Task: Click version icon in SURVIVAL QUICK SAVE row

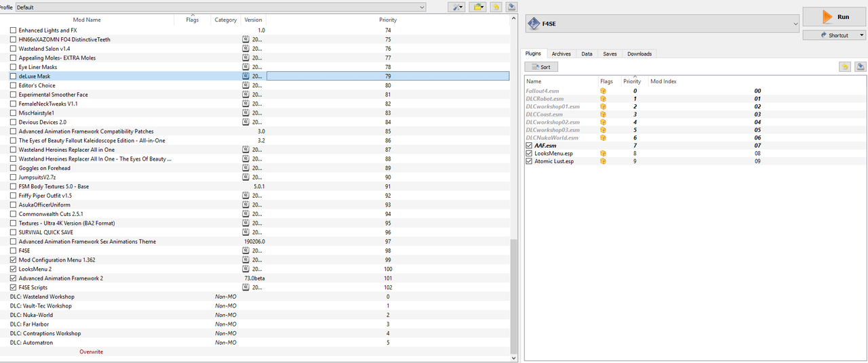Action: [x=246, y=232]
